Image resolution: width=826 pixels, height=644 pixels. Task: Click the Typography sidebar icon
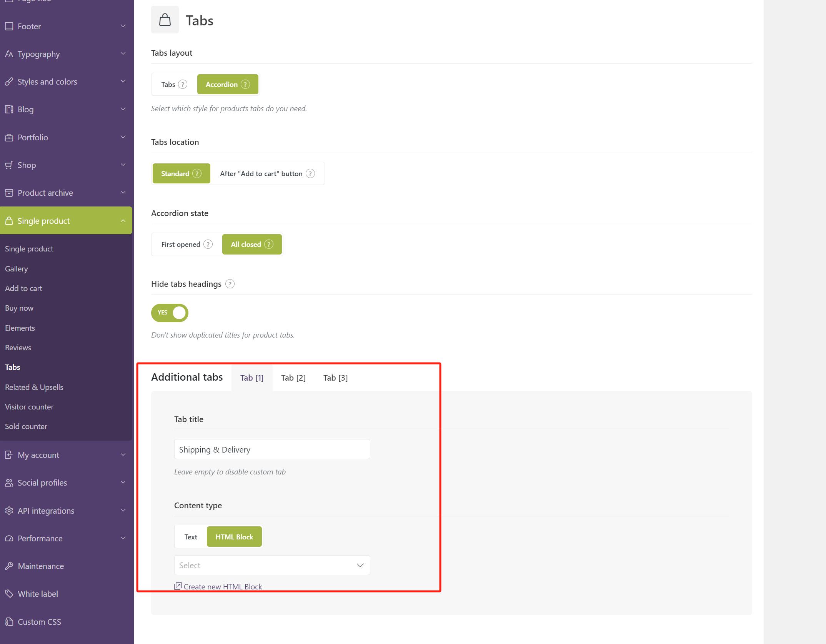pyautogui.click(x=9, y=54)
